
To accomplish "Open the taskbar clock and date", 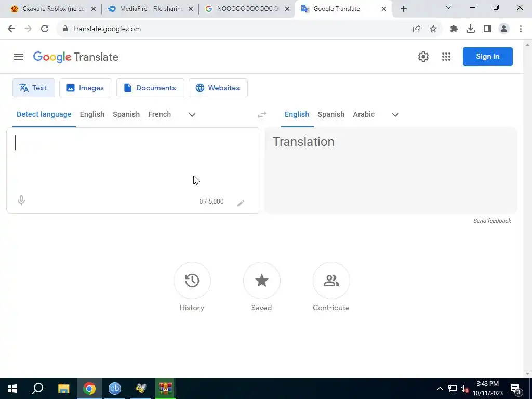I will (x=488, y=389).
